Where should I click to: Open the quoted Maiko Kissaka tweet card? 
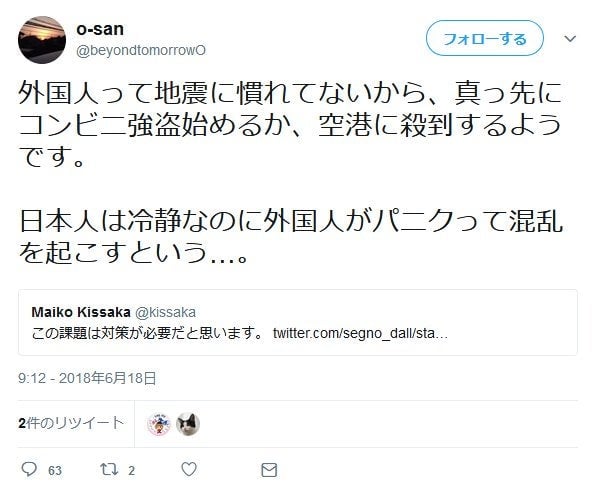(298, 322)
